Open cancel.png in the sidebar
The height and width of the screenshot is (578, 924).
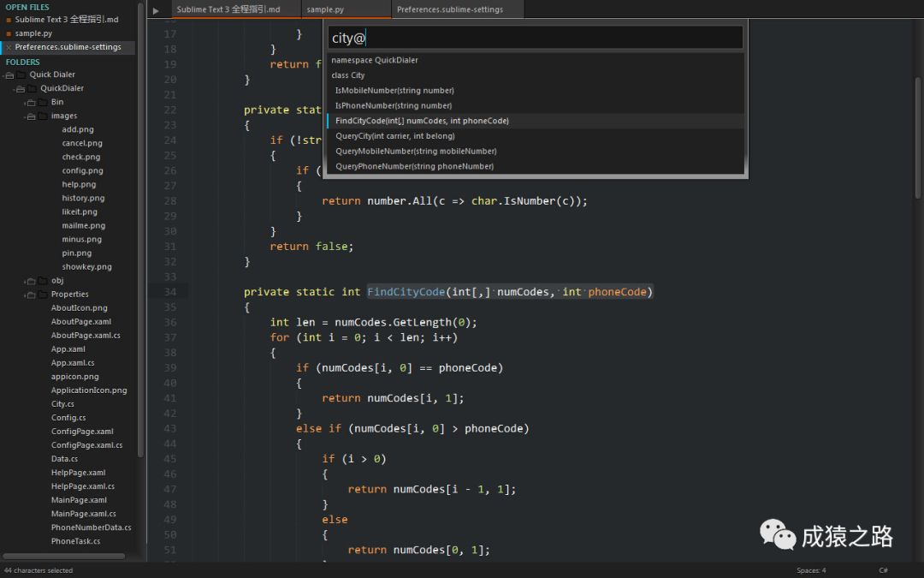click(82, 143)
